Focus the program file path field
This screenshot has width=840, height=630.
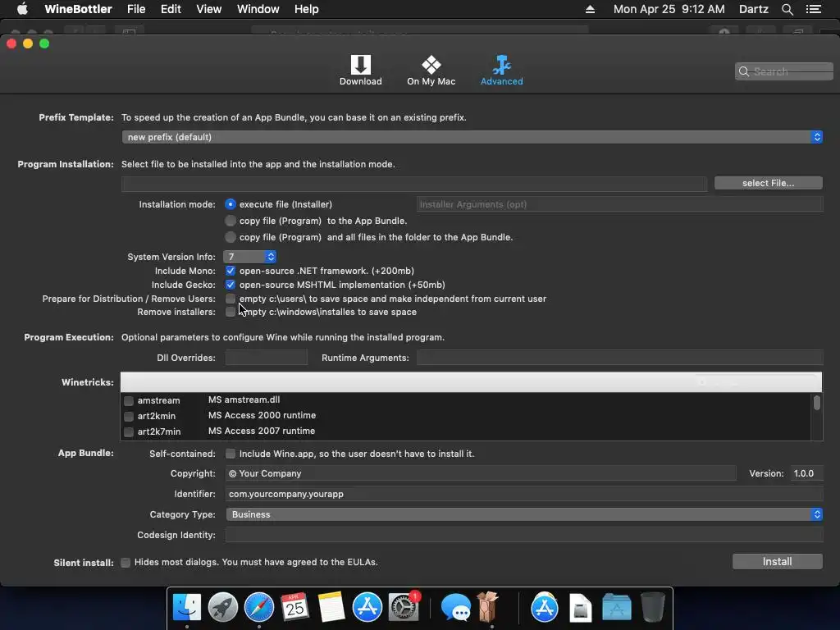(x=414, y=184)
